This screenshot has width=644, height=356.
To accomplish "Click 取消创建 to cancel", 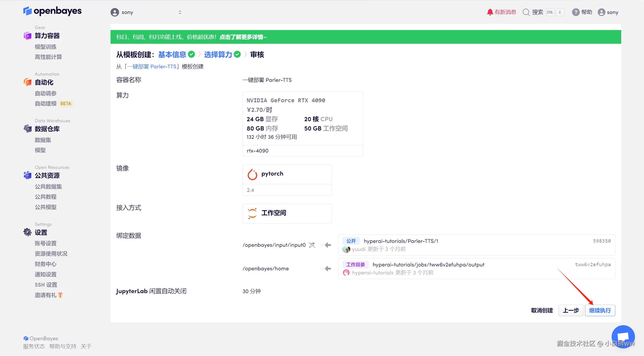I will [542, 310].
